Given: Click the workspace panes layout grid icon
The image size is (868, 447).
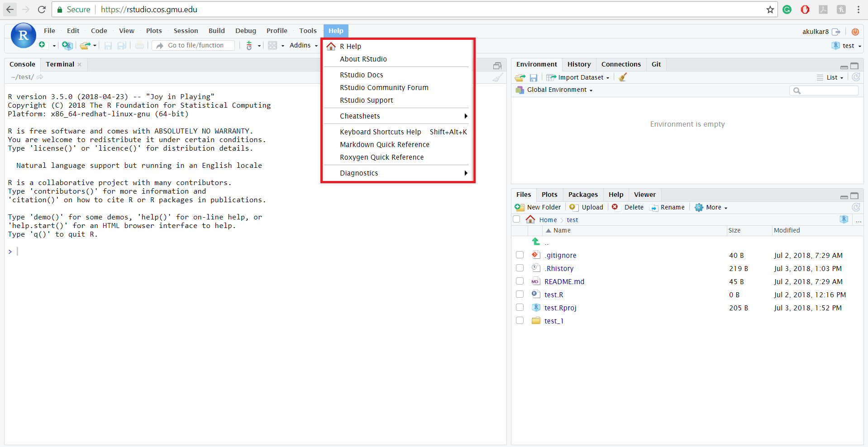Looking at the screenshot, I should pyautogui.click(x=272, y=45).
